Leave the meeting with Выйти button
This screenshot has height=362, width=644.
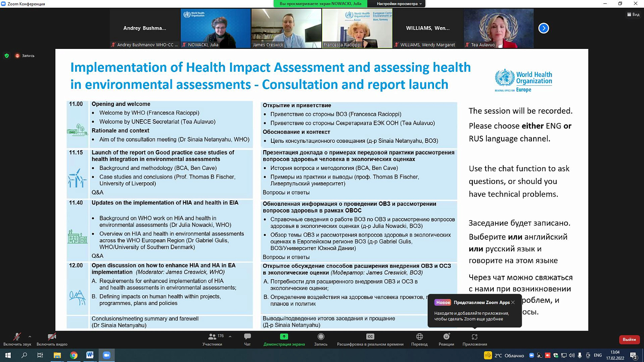(x=629, y=340)
